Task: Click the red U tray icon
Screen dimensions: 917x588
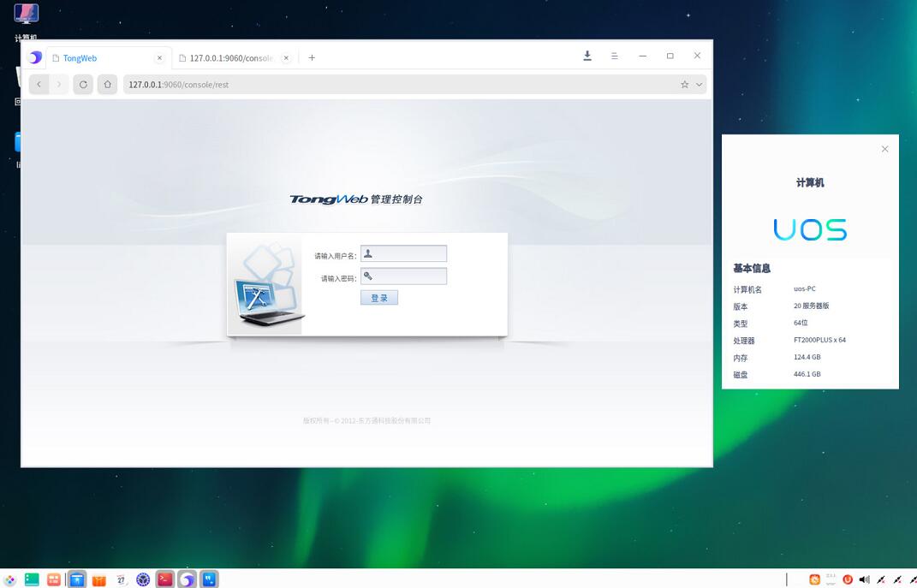Action: (x=848, y=579)
